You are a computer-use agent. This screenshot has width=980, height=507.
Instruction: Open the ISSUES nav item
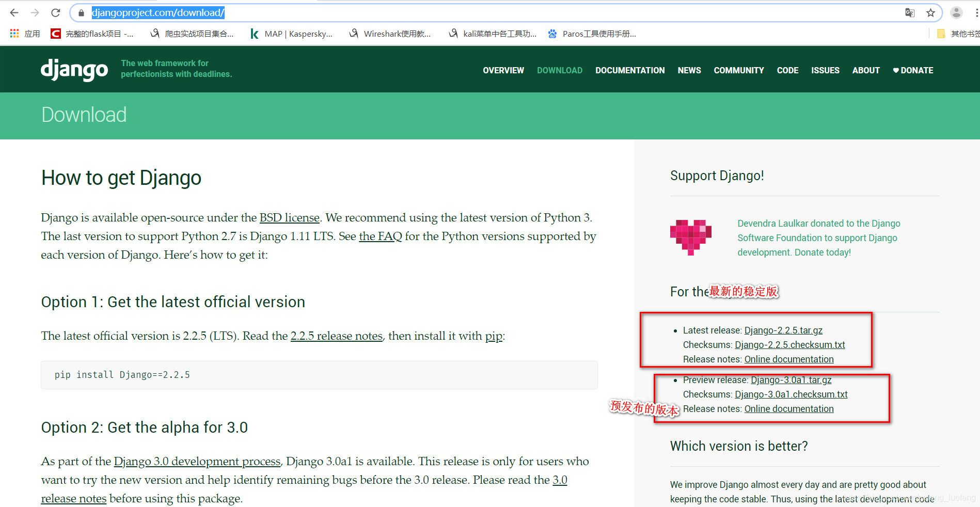pyautogui.click(x=825, y=70)
